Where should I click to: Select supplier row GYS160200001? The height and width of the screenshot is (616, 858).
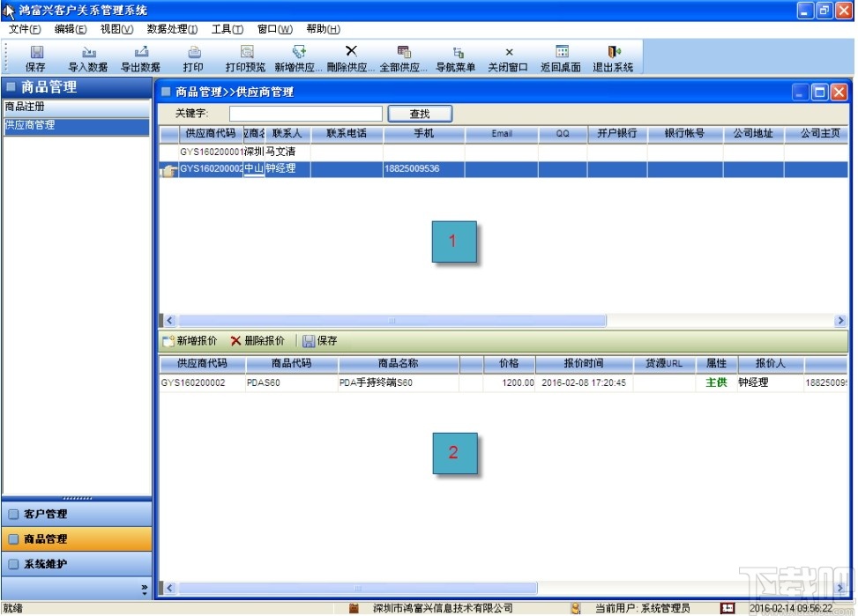[504, 152]
